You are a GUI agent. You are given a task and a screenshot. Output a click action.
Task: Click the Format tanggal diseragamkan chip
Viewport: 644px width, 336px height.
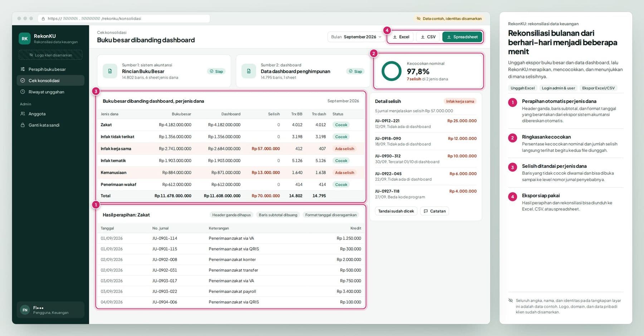[331, 215]
